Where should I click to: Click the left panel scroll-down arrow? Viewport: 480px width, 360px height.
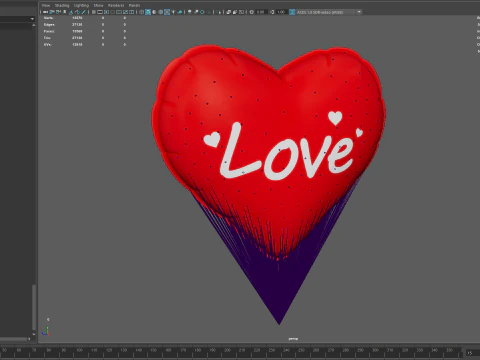click(x=34, y=334)
